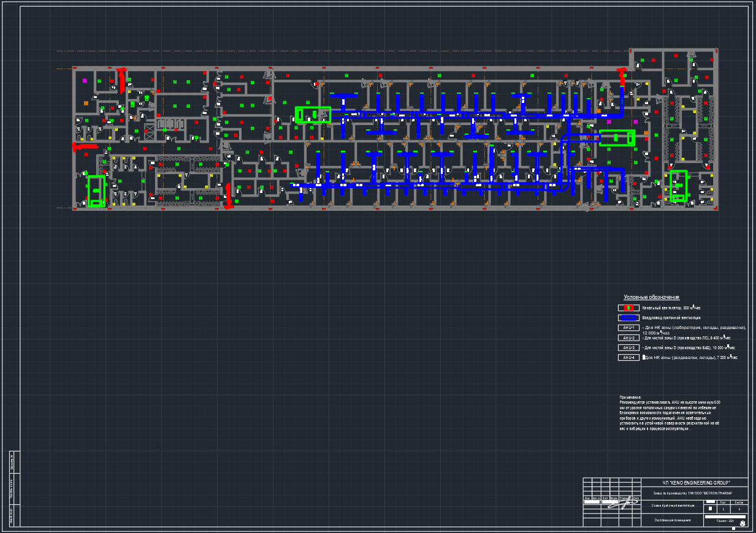
Task: Select the AHU-3 legend box
Action: (628, 347)
